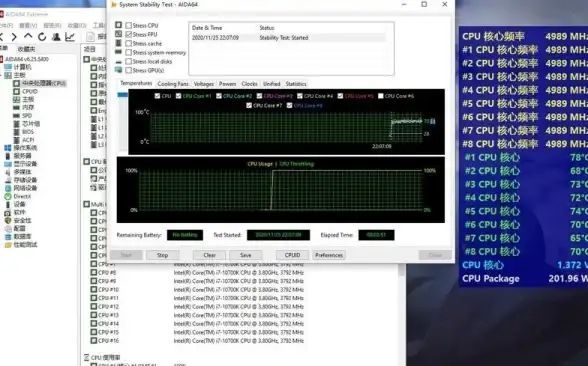The height and width of the screenshot is (366, 588).
Task: Toggle the plain CPU graph checkbox
Action: point(157,96)
